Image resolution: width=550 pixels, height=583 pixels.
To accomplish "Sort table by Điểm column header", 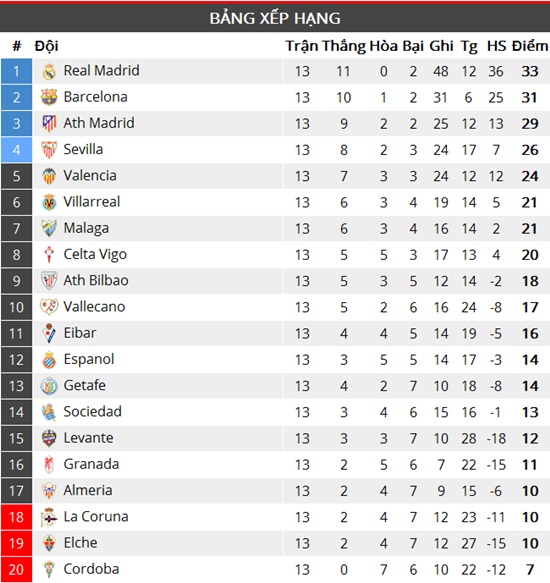I will click(x=530, y=46).
